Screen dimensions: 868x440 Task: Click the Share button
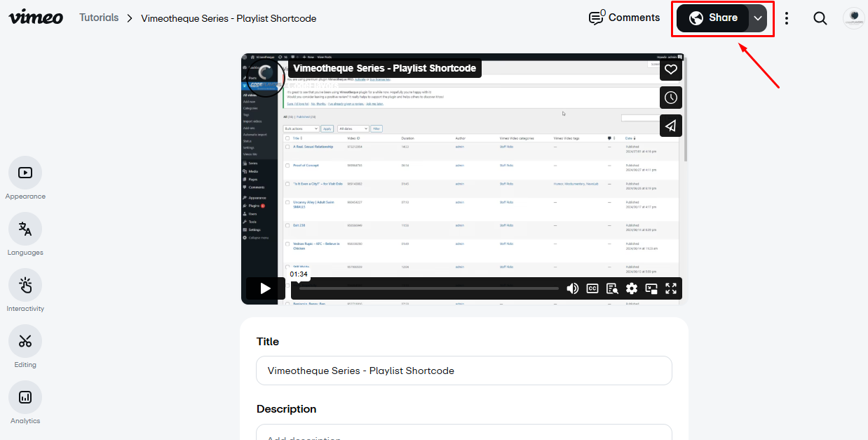pyautogui.click(x=713, y=18)
